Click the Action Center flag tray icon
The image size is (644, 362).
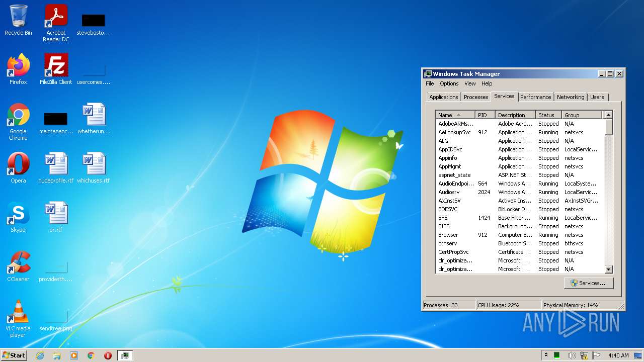tap(596, 355)
